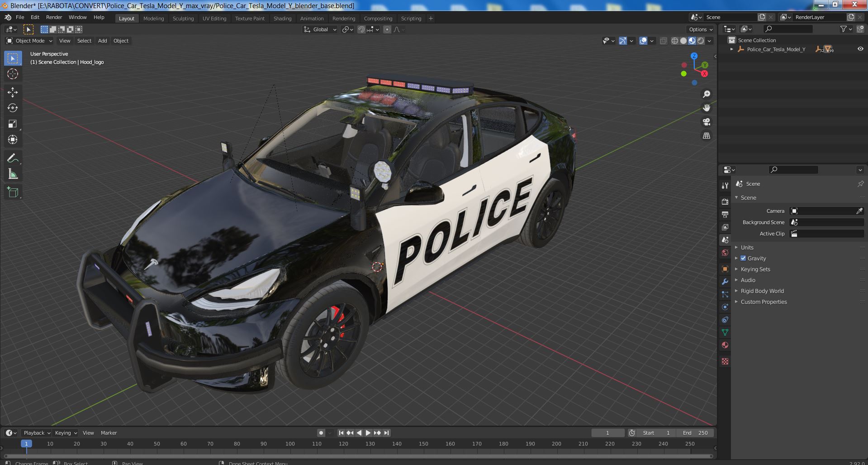
Task: Select the Rotate tool
Action: click(x=13, y=108)
